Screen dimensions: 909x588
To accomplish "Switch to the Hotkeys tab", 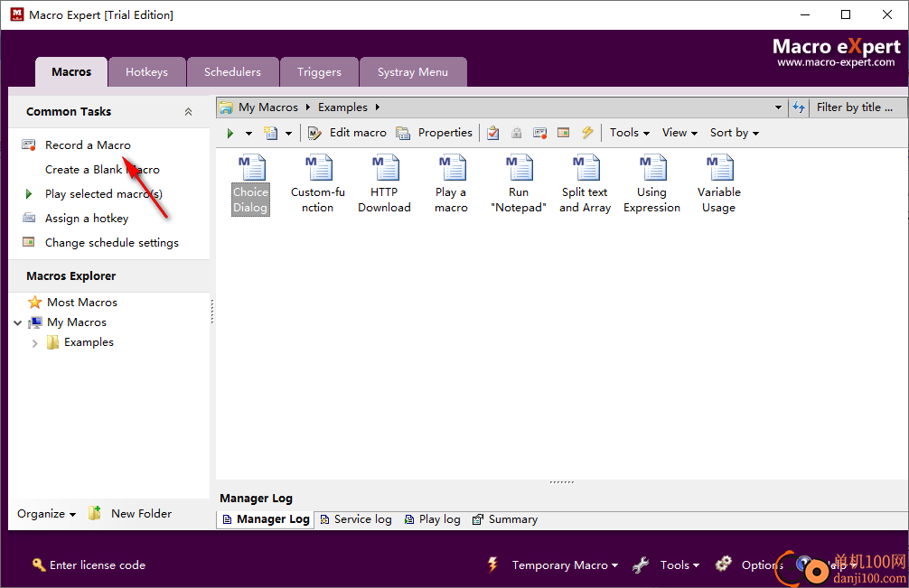I will (146, 72).
